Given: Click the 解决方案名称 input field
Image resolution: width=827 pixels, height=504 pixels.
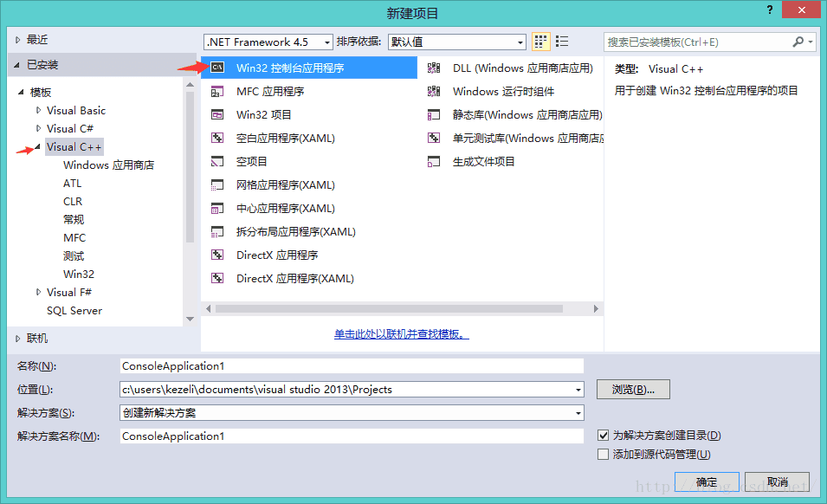Looking at the screenshot, I should 352,436.
